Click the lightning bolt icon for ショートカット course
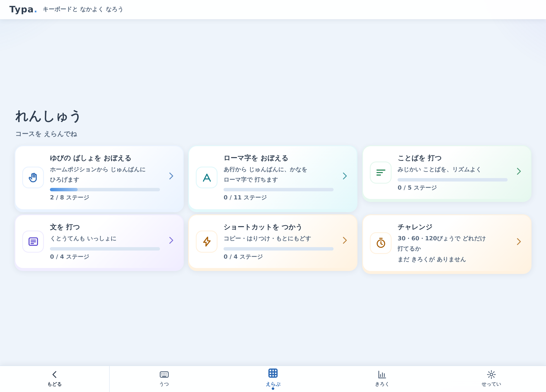This screenshot has height=392, width=546. coord(206,241)
